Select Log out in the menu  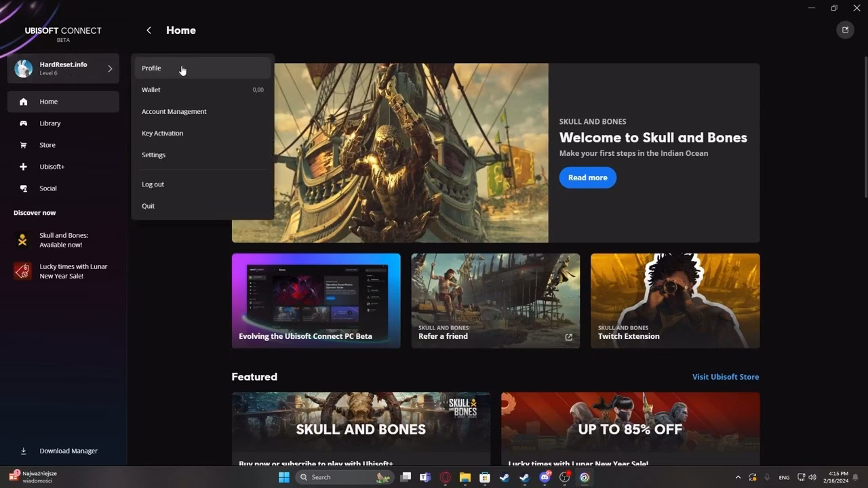click(202, 184)
